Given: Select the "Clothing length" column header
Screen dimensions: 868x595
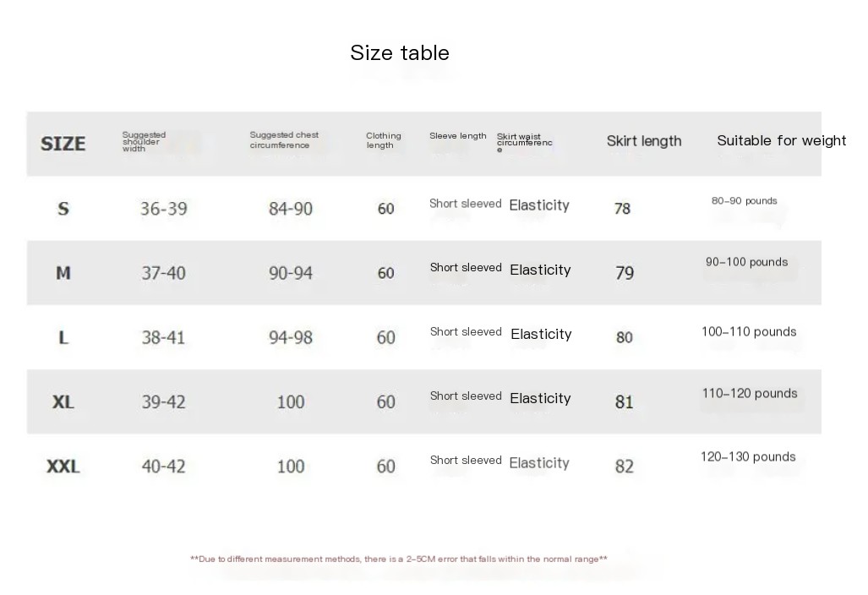Looking at the screenshot, I should [x=384, y=140].
